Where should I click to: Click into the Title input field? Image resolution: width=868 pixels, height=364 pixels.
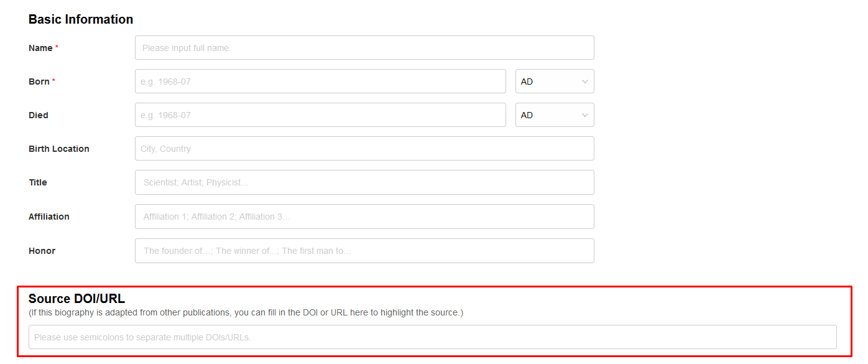pyautogui.click(x=364, y=182)
